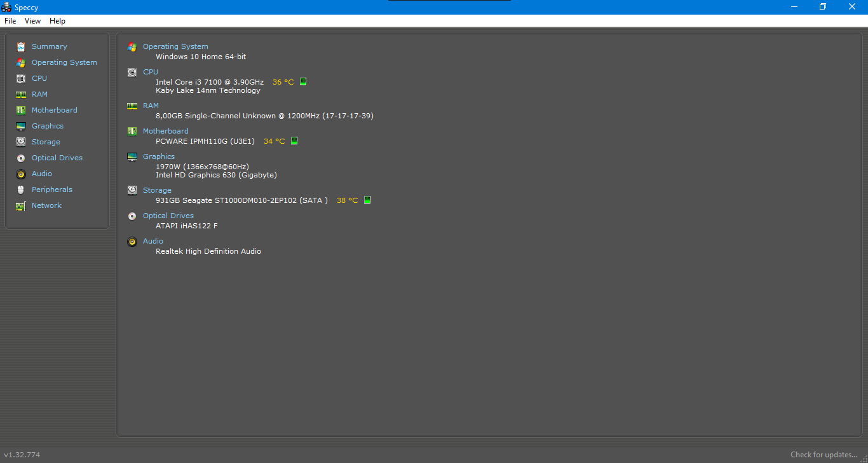Click the speaker icon beside Audio heading
The width and height of the screenshot is (868, 463).
click(132, 241)
